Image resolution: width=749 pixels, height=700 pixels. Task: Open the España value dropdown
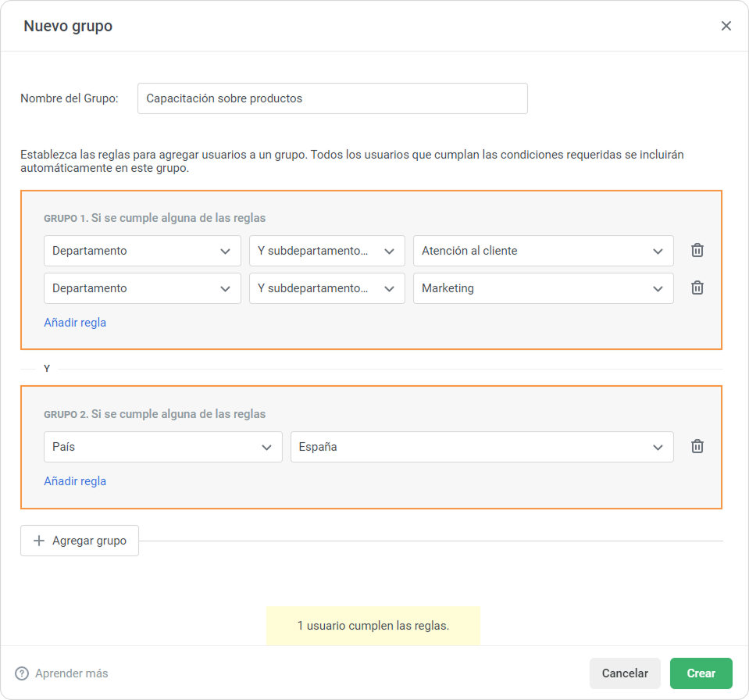481,447
